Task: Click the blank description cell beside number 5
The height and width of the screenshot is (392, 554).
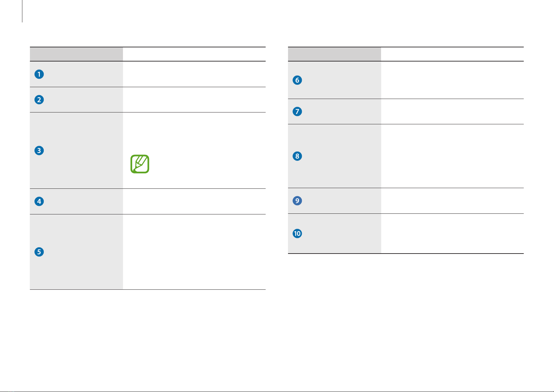Action: point(194,252)
